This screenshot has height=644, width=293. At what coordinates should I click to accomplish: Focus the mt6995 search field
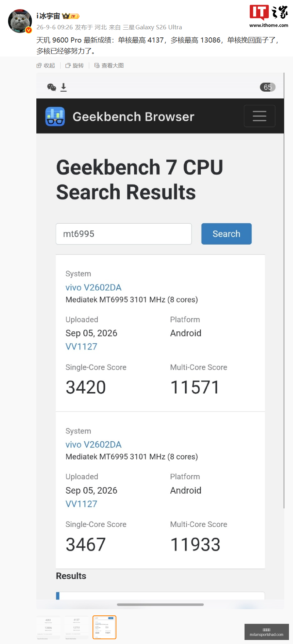click(124, 234)
